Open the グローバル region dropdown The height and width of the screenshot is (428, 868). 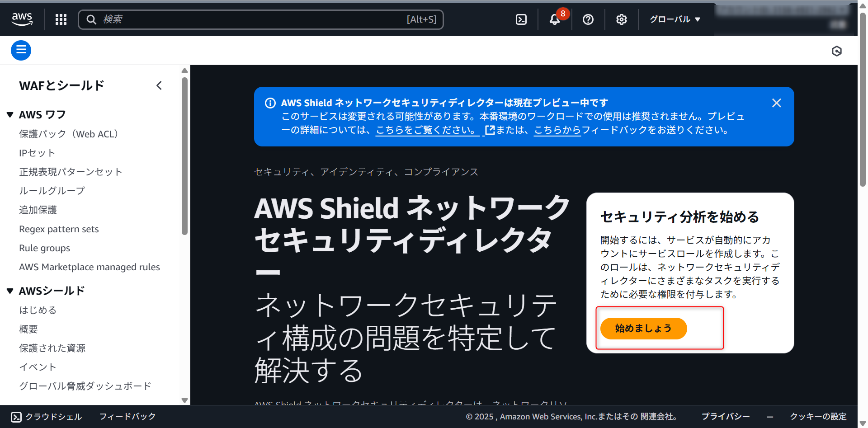[675, 19]
